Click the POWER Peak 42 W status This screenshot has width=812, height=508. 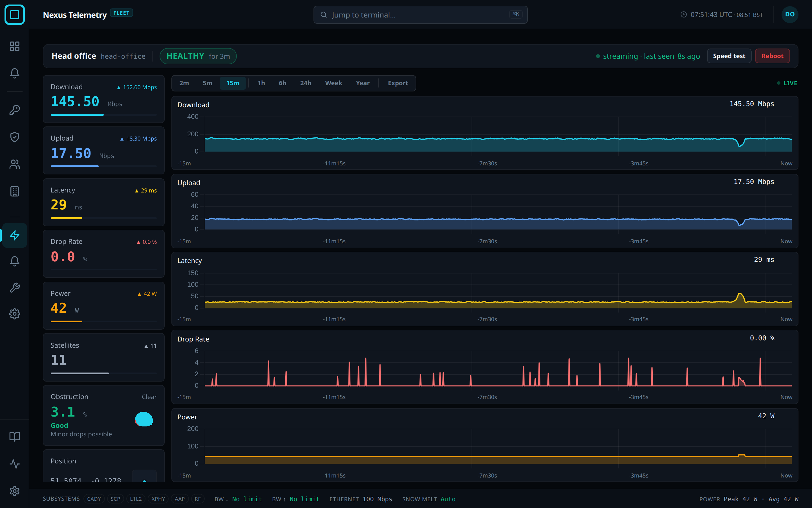pyautogui.click(x=729, y=499)
